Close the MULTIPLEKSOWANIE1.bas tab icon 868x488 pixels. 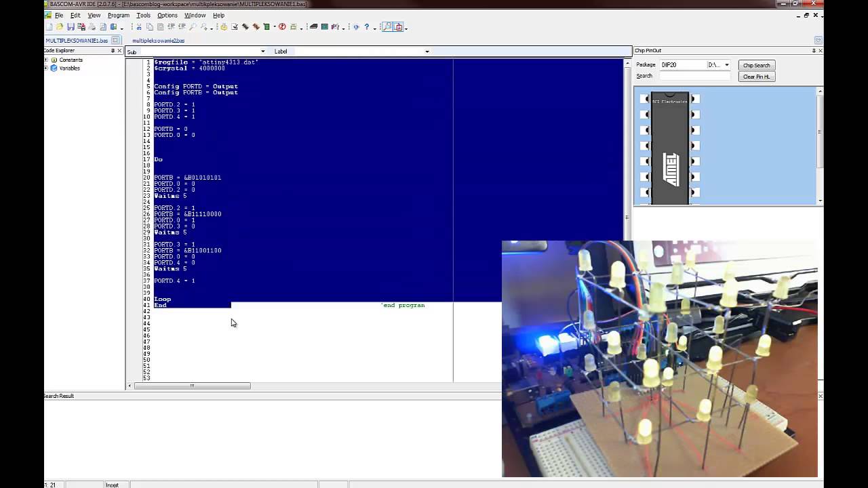click(115, 41)
